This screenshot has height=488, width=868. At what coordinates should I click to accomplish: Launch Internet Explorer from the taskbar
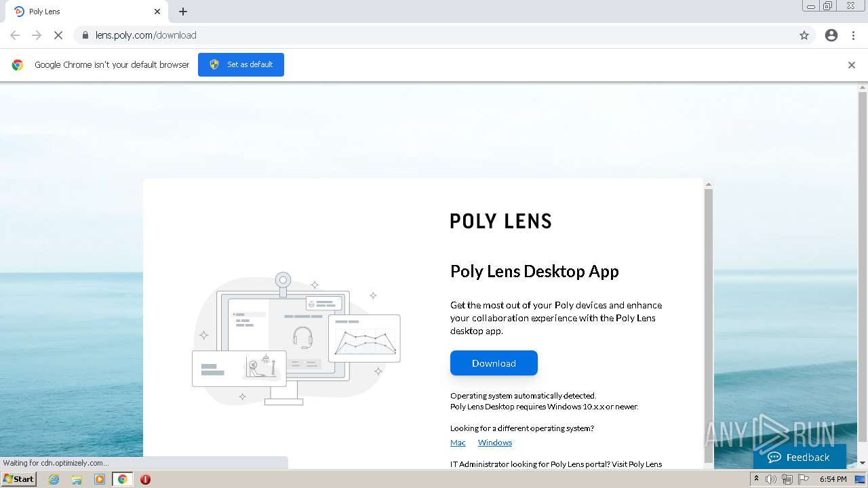click(54, 479)
